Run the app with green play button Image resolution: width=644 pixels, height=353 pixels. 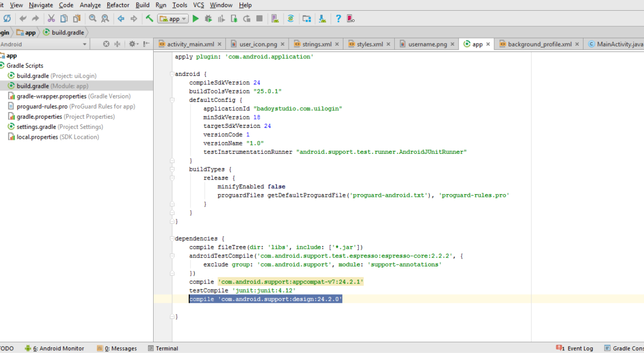[195, 19]
